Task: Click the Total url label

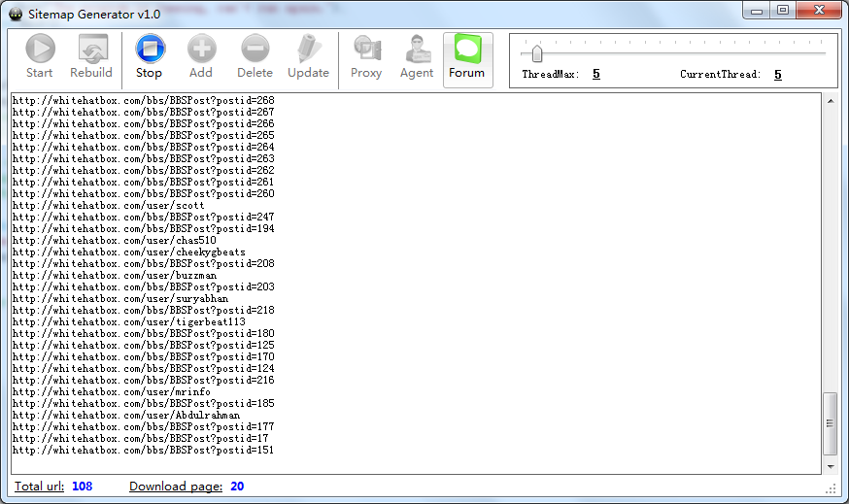Action: tap(40, 487)
